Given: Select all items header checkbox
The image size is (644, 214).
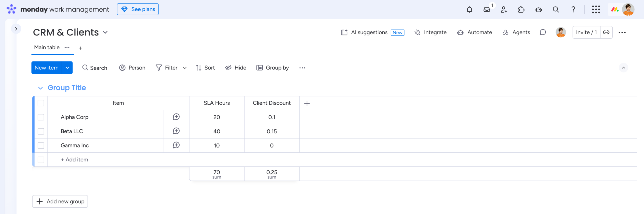Looking at the screenshot, I should pyautogui.click(x=41, y=103).
